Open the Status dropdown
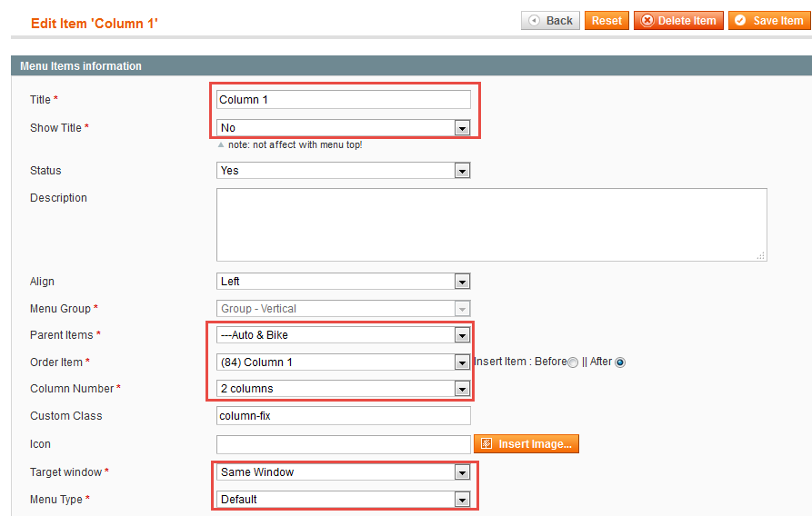The image size is (812, 516). pyautogui.click(x=344, y=171)
